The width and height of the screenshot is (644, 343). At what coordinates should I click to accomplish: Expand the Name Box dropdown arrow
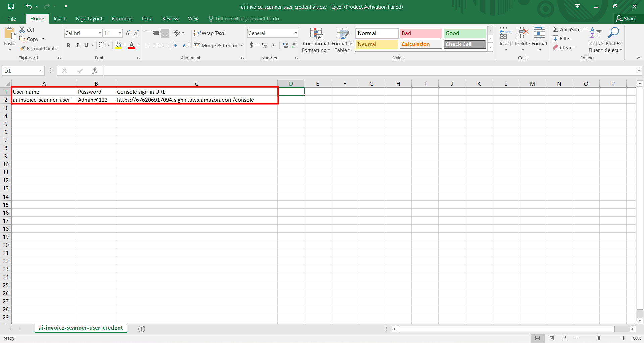(x=40, y=71)
